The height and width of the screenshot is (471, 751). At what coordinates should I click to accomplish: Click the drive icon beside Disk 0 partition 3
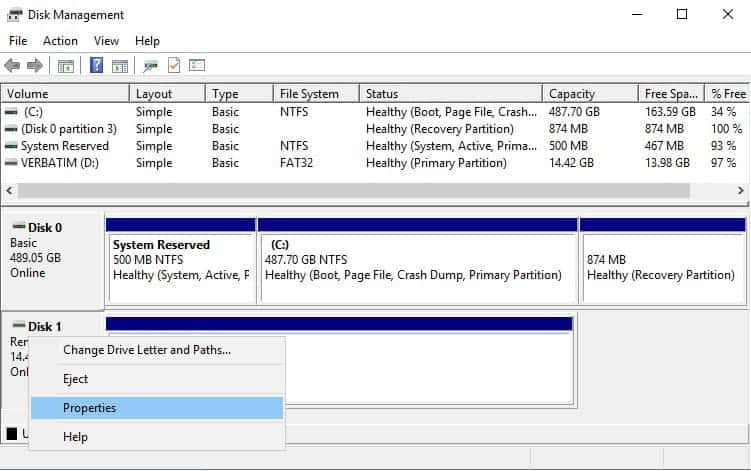coord(11,129)
